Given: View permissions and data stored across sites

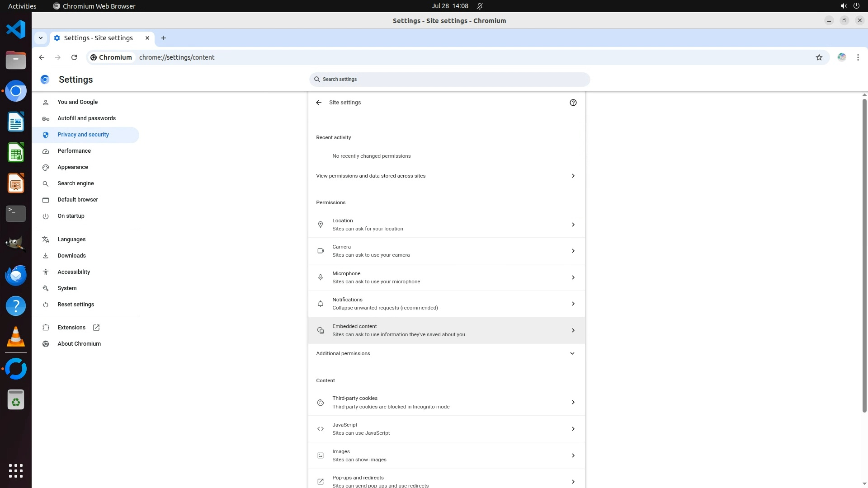Looking at the screenshot, I should (446, 176).
